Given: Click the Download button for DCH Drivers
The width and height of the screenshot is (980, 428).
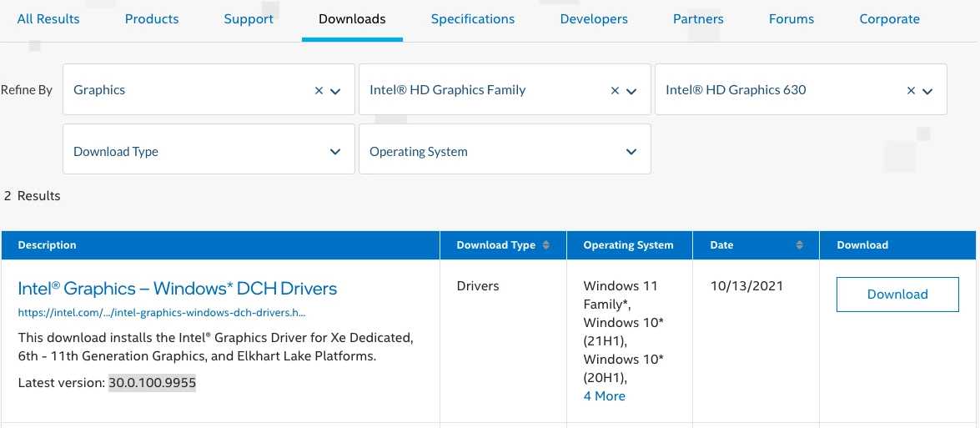Looking at the screenshot, I should pos(897,295).
